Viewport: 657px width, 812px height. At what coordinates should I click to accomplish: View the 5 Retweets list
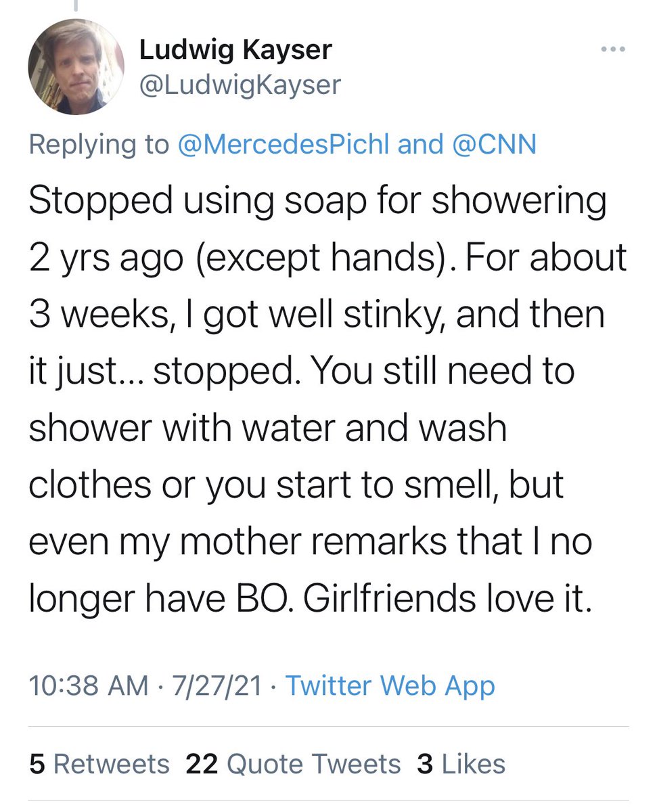coord(99,764)
